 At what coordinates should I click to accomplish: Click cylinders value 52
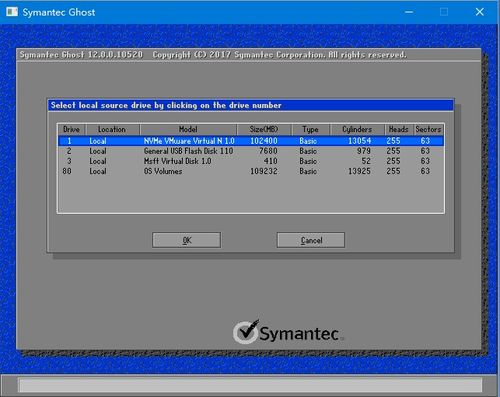(366, 161)
